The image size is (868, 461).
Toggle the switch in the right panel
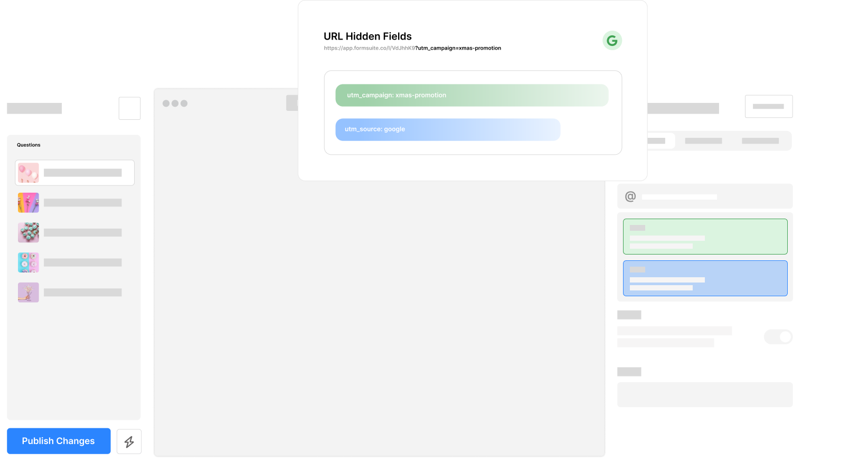point(778,337)
